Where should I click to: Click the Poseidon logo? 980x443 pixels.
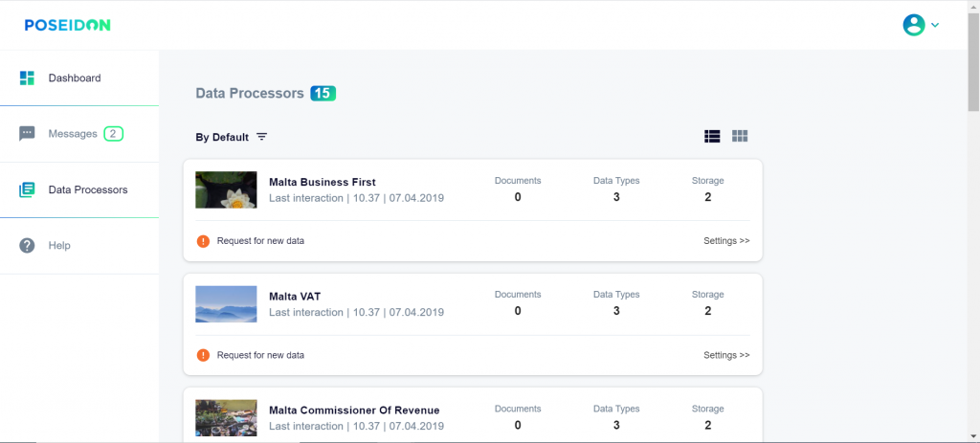68,25
